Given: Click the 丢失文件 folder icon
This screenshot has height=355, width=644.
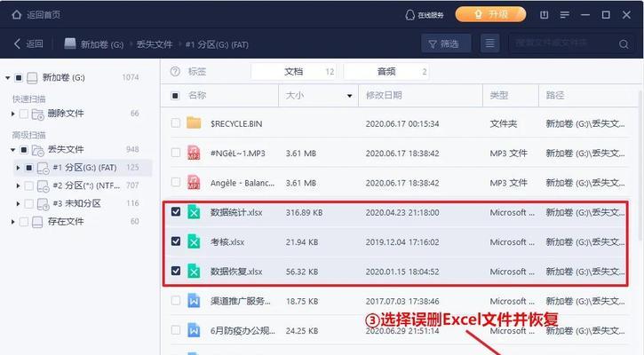Looking at the screenshot, I should click(38, 150).
